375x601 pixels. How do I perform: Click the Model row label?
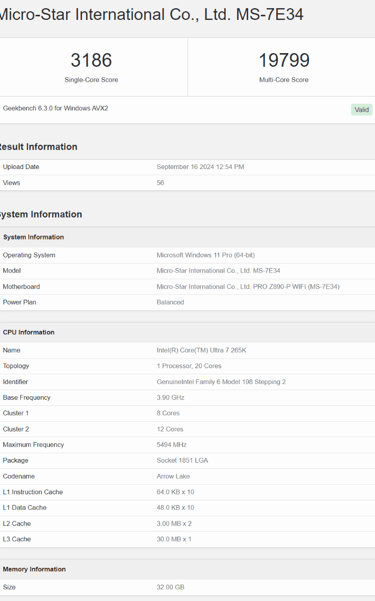click(12, 271)
